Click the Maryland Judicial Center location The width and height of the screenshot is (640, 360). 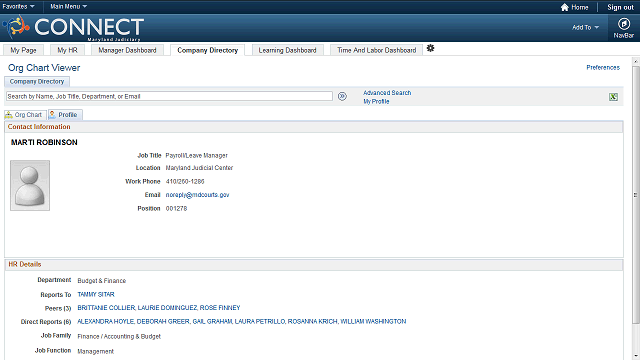coord(199,168)
